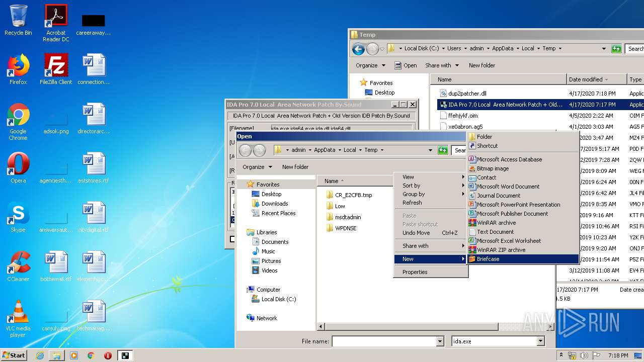Click New folder in the Temp window toolbar
Screen dimensions: 644x362
coord(482,65)
